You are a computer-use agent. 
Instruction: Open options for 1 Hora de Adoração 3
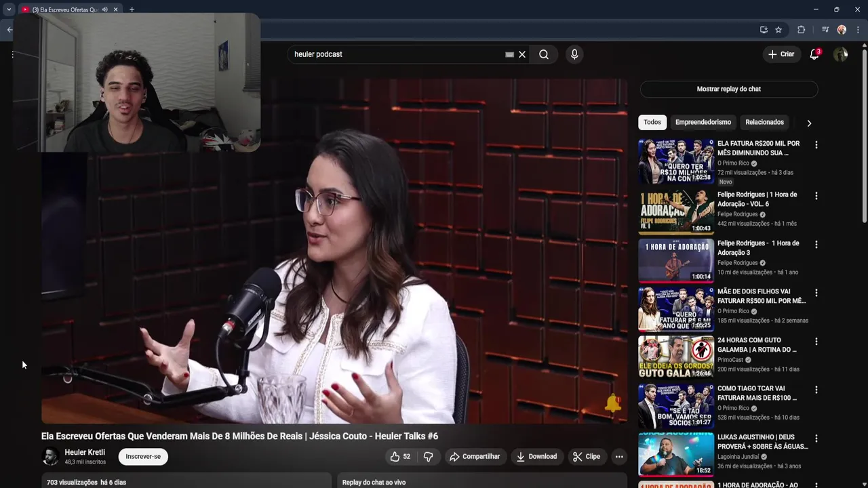[816, 245]
